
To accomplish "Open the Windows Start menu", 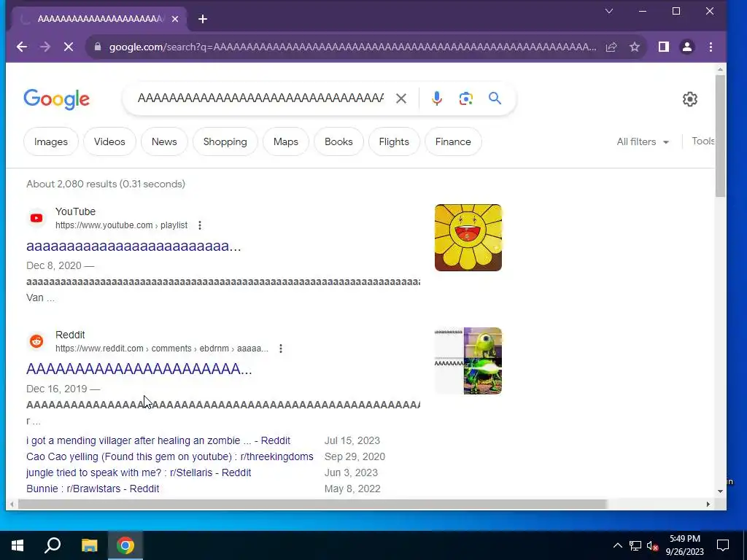I will tap(18, 545).
